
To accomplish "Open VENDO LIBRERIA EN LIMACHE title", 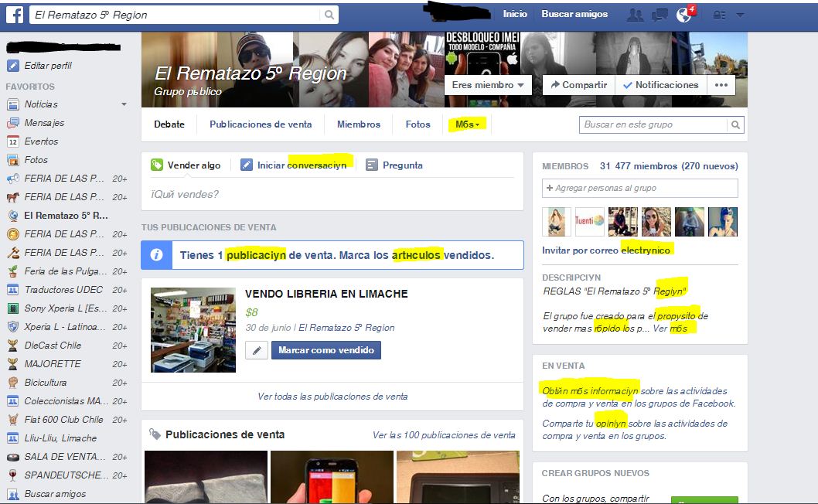I will [x=326, y=294].
